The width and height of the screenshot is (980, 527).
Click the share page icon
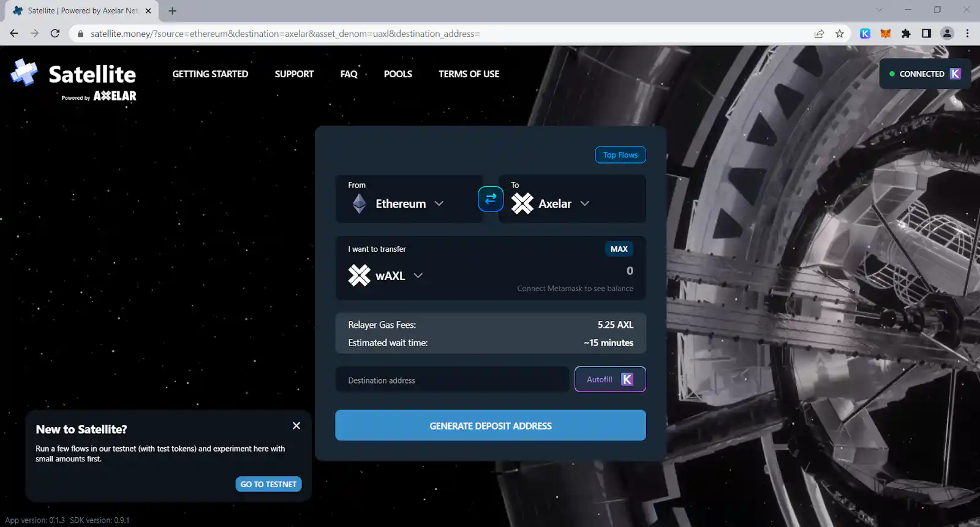[819, 34]
